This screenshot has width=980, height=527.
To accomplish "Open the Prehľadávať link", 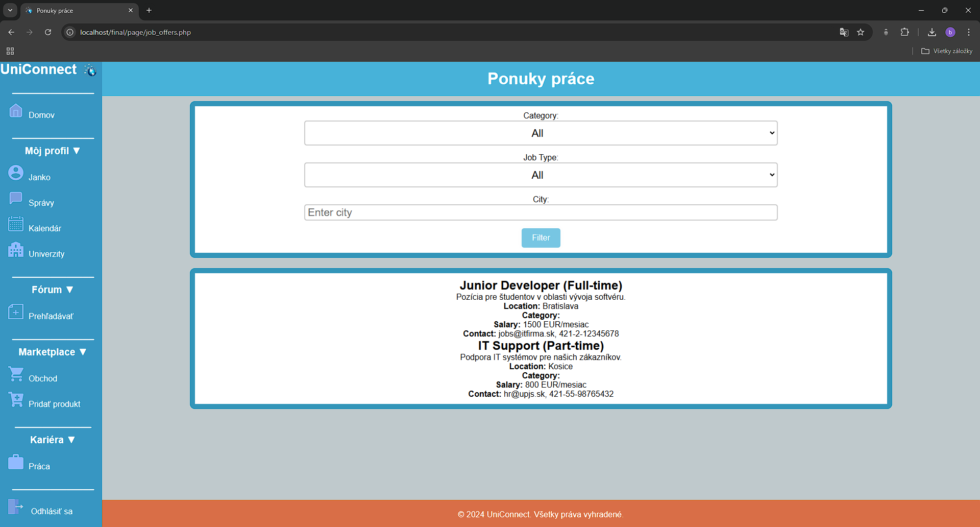I will pos(51,317).
